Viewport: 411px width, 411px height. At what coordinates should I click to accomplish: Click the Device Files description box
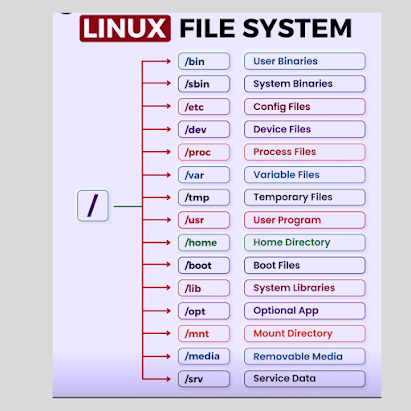305,129
